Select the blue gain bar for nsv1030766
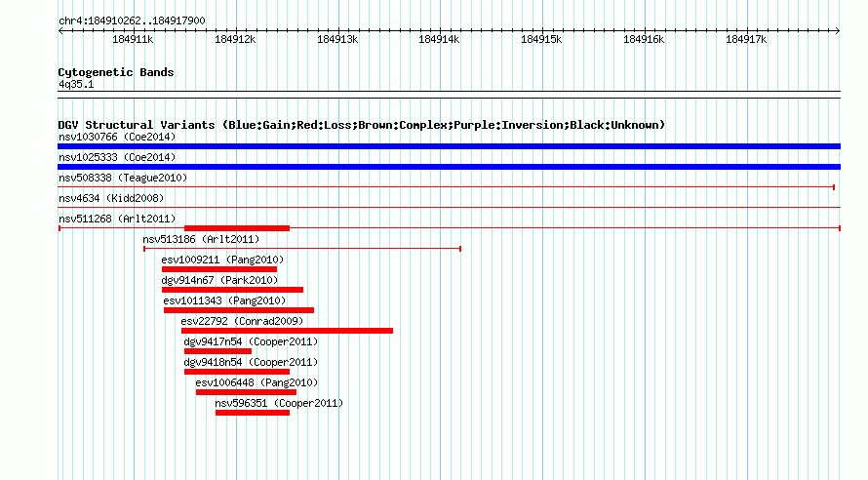This screenshot has width=868, height=480. click(x=449, y=146)
